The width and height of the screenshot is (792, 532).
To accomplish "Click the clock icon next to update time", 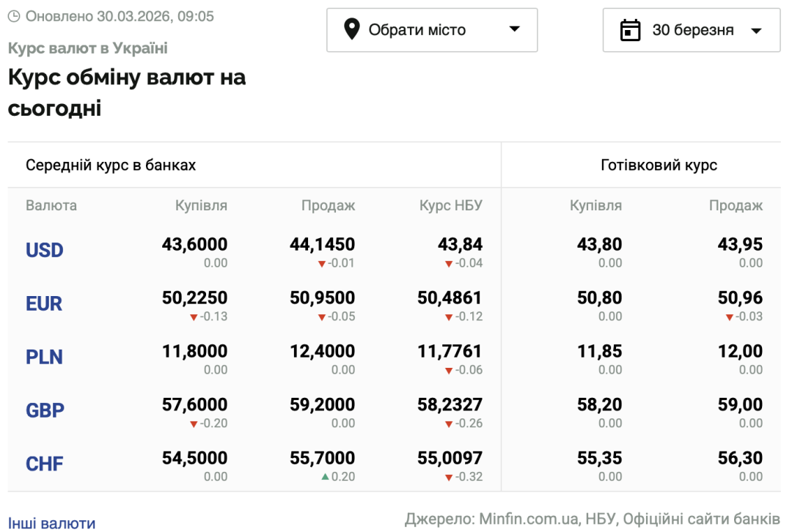I will (12, 15).
